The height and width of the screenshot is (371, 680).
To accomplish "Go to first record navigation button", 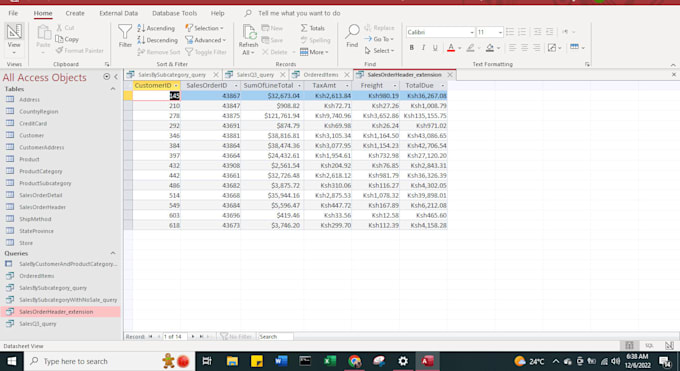I will [150, 337].
